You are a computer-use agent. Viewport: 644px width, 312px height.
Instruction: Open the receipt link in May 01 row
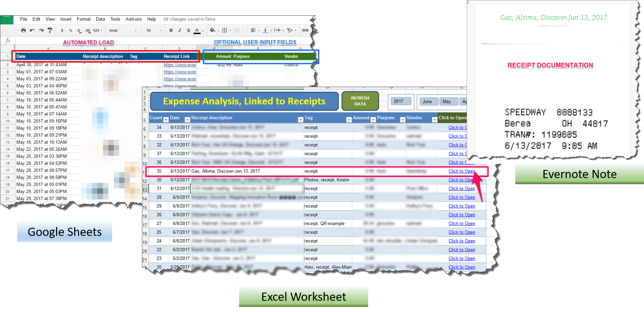click(180, 72)
